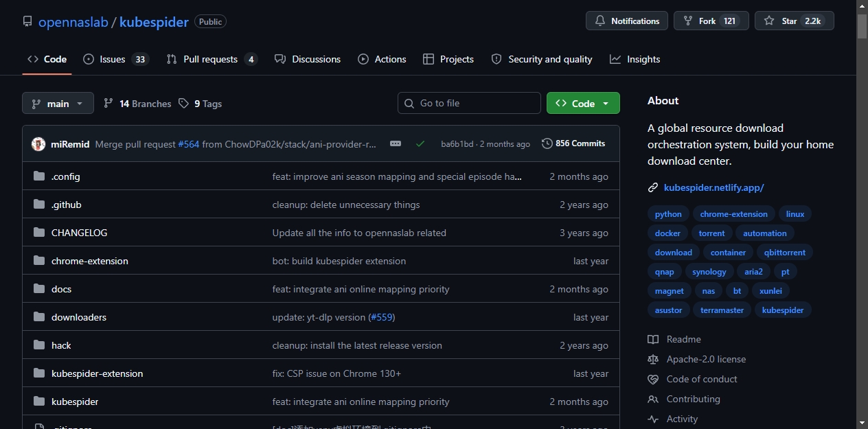Click the bell icon in Notifications button
This screenshot has height=429, width=868.
click(x=600, y=21)
